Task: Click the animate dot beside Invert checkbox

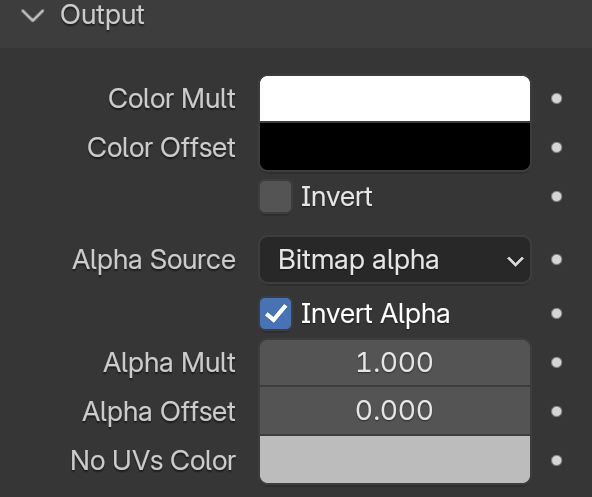Action: point(556,196)
